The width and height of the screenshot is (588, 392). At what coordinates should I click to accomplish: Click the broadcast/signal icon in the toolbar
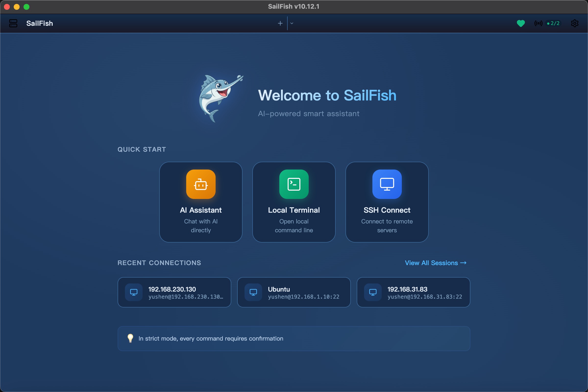coord(538,23)
